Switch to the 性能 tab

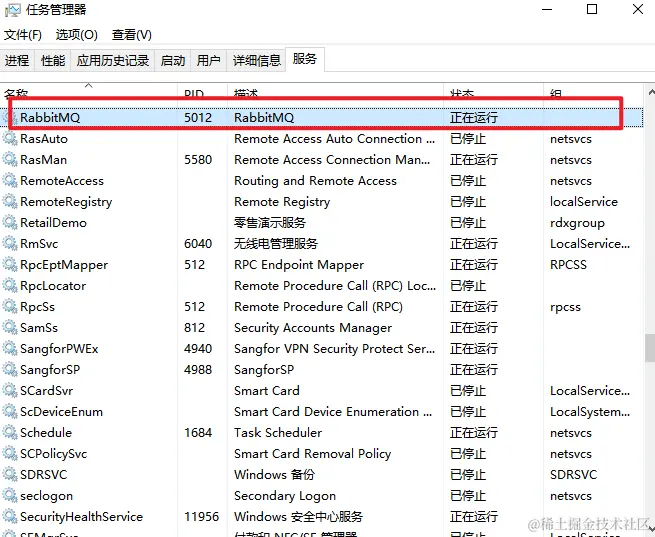[53, 61]
